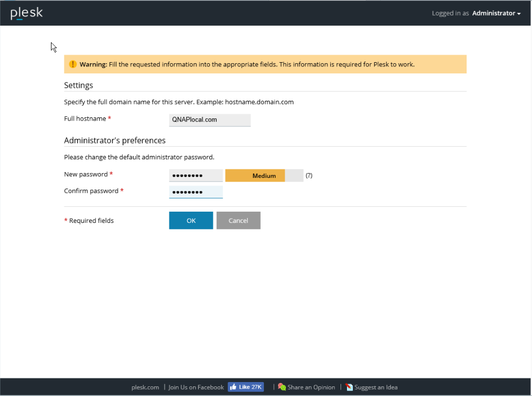Click the Facebook thumbs-up Like button
This screenshot has height=396, width=532.
tap(246, 387)
